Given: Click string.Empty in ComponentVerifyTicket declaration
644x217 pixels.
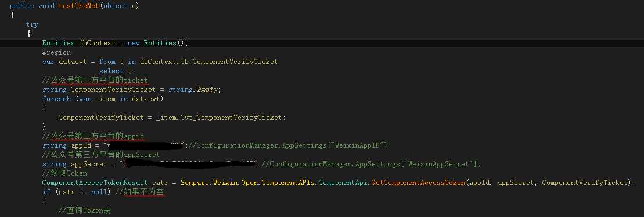Looking at the screenshot, I should 194,90.
